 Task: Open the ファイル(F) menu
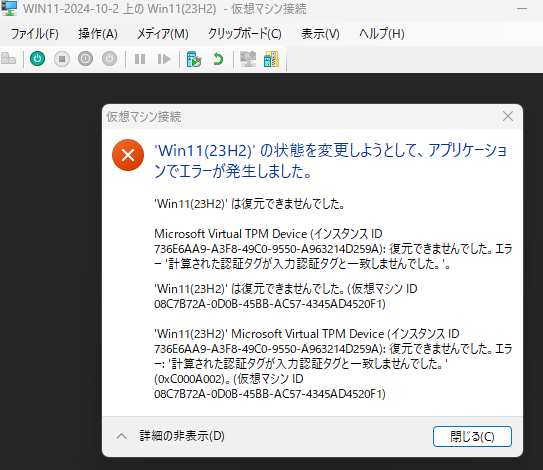(35, 34)
